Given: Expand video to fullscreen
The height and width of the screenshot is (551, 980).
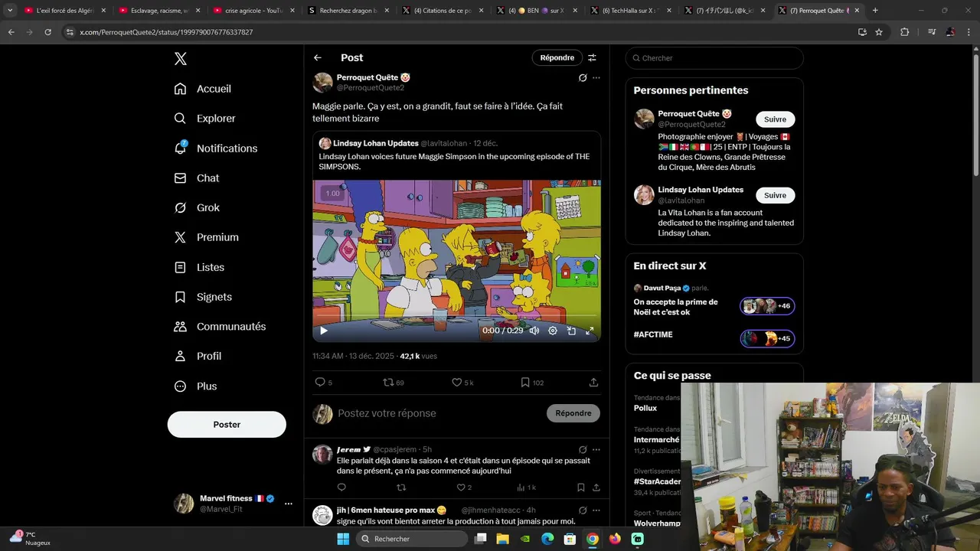Looking at the screenshot, I should click(590, 331).
